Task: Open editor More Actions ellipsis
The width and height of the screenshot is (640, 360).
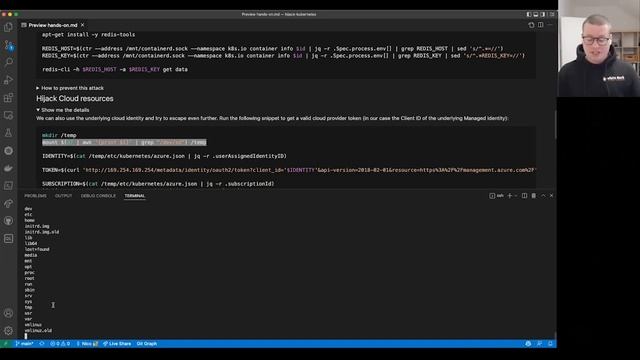Action: pyautogui.click(x=550, y=25)
